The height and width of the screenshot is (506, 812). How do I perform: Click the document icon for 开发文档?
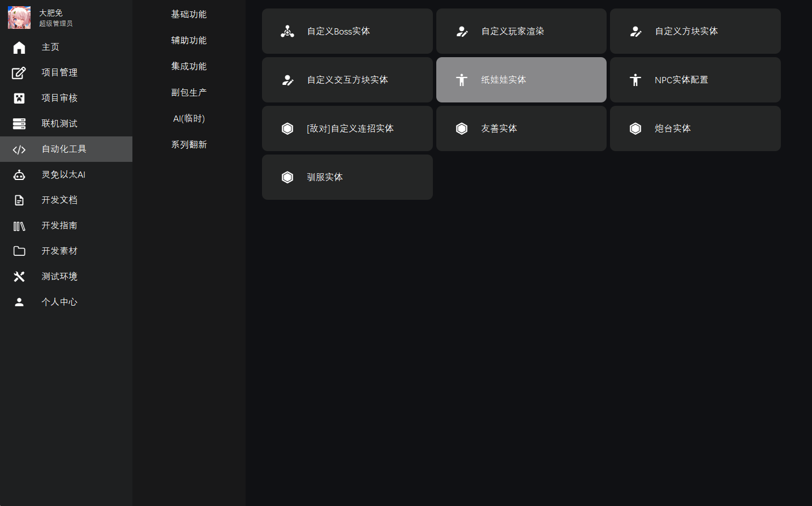click(19, 200)
